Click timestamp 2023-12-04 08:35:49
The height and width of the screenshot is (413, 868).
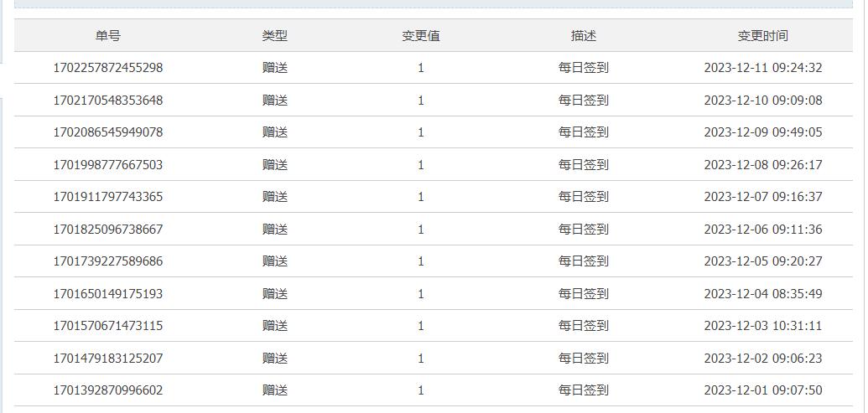click(763, 294)
